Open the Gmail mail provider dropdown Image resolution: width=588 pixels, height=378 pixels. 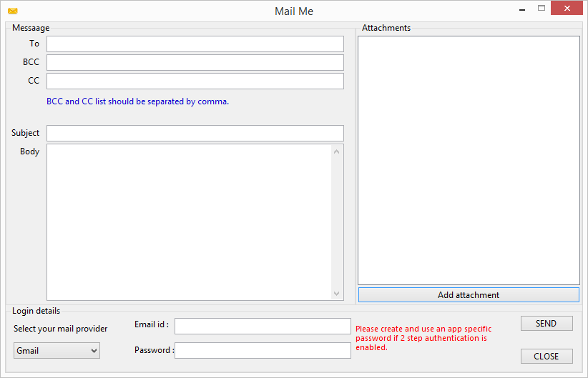click(x=57, y=351)
